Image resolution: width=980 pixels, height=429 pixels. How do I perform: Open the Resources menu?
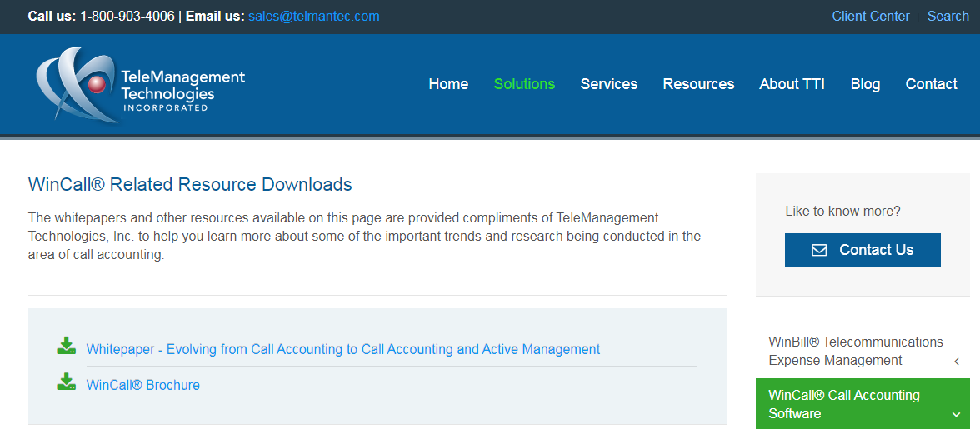[x=698, y=84]
